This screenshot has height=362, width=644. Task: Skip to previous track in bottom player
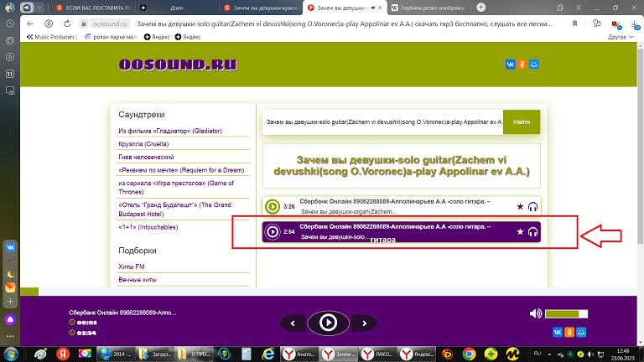[293, 323]
